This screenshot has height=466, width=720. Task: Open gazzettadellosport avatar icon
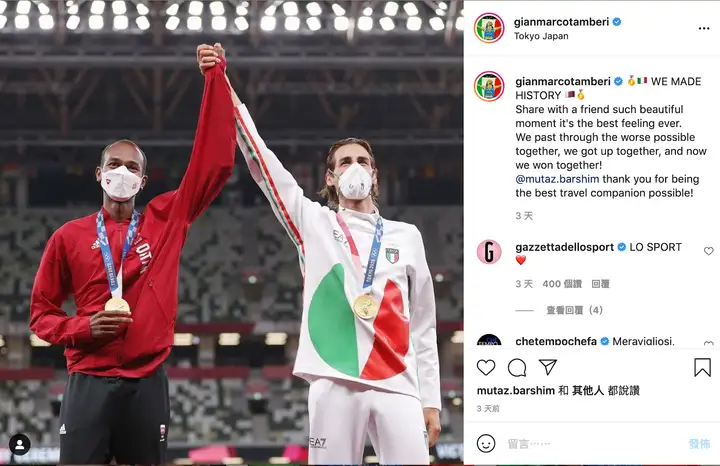point(489,252)
